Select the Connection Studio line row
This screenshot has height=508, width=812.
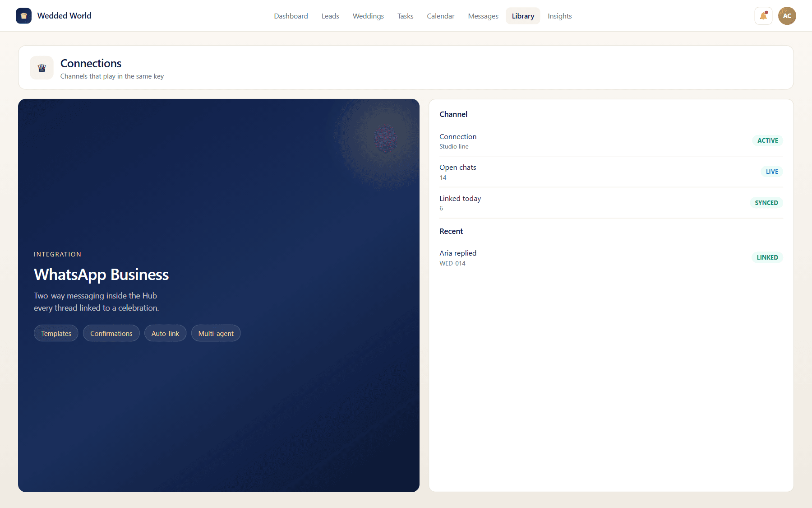[x=611, y=141]
